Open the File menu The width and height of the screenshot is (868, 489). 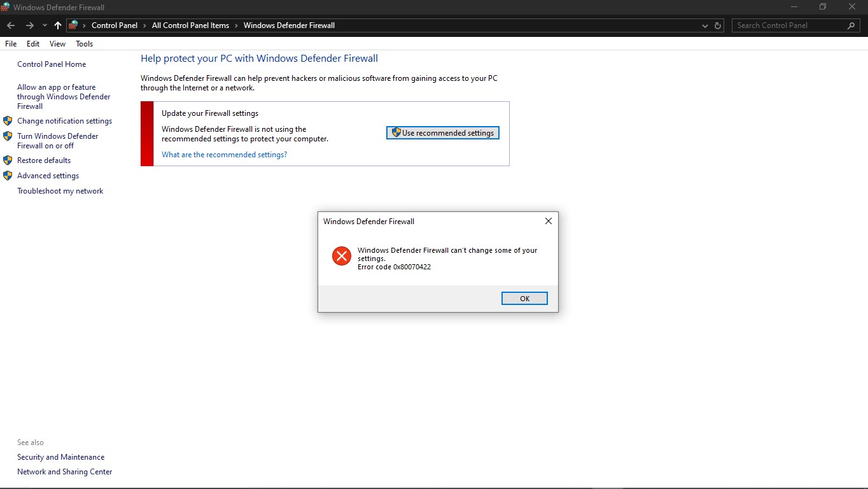click(x=11, y=44)
